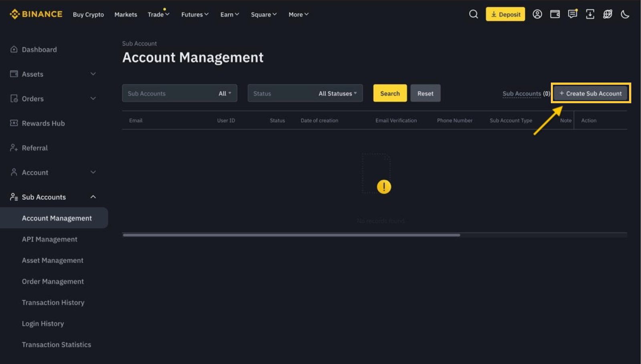The width and height of the screenshot is (641, 364).
Task: Collapse the Sub Accounts section chevron
Action: click(x=93, y=197)
